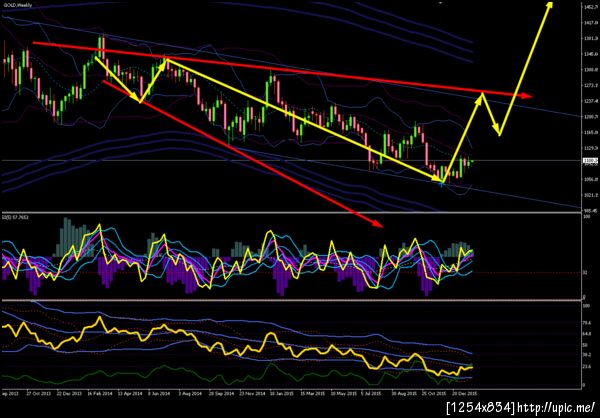Click the GOLD,Weekly chart title label

18,5
